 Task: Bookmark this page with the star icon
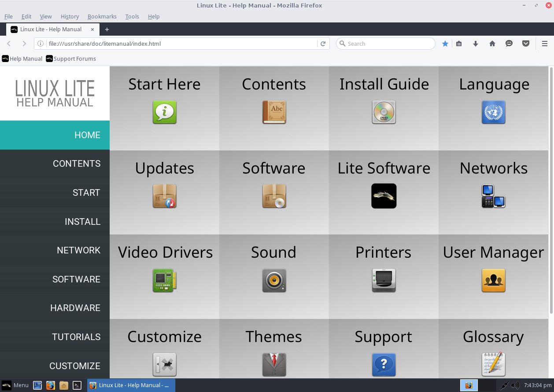tap(445, 44)
